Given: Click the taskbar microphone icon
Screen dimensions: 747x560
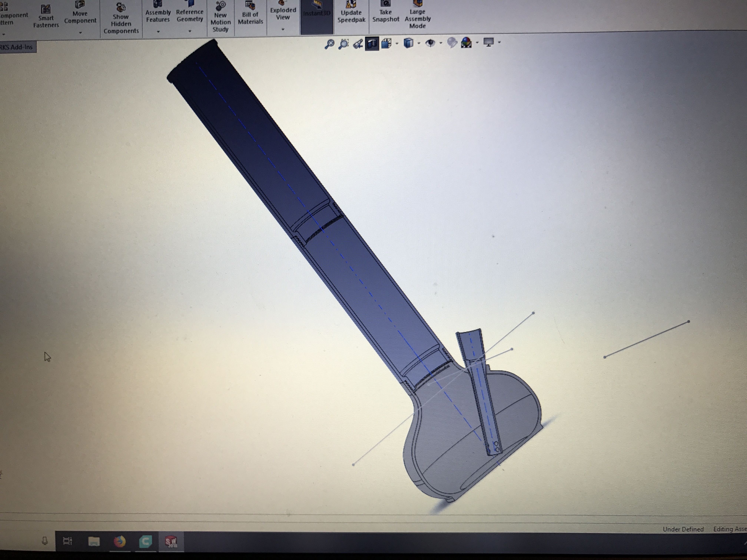Looking at the screenshot, I should (45, 541).
